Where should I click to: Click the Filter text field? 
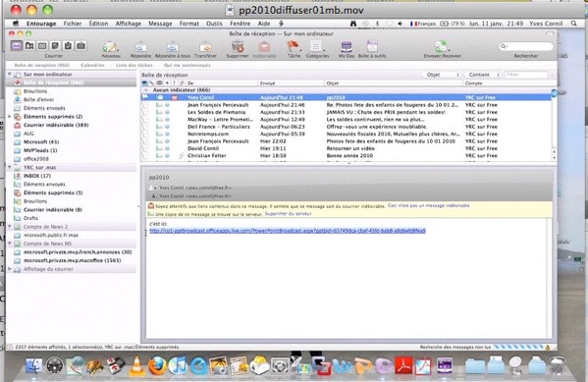click(x=526, y=75)
